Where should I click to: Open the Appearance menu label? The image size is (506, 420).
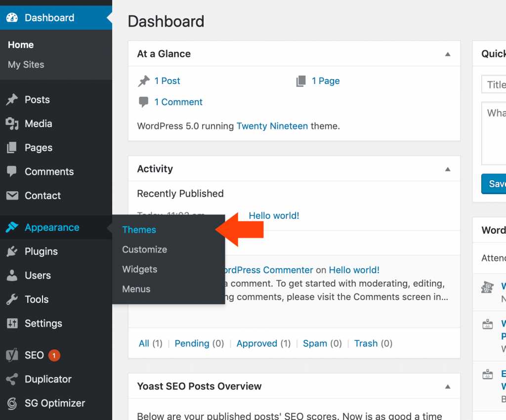click(52, 227)
